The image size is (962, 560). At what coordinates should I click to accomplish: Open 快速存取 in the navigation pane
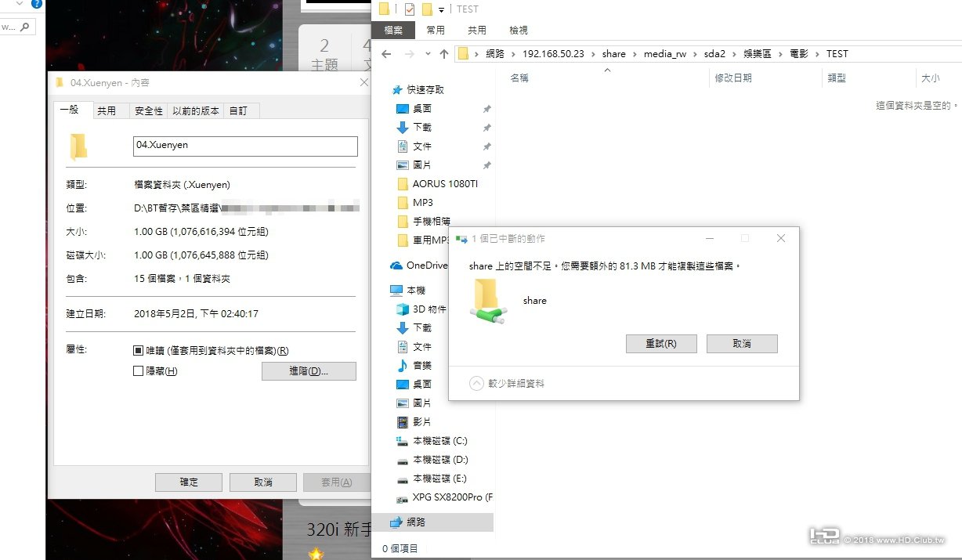pyautogui.click(x=425, y=90)
